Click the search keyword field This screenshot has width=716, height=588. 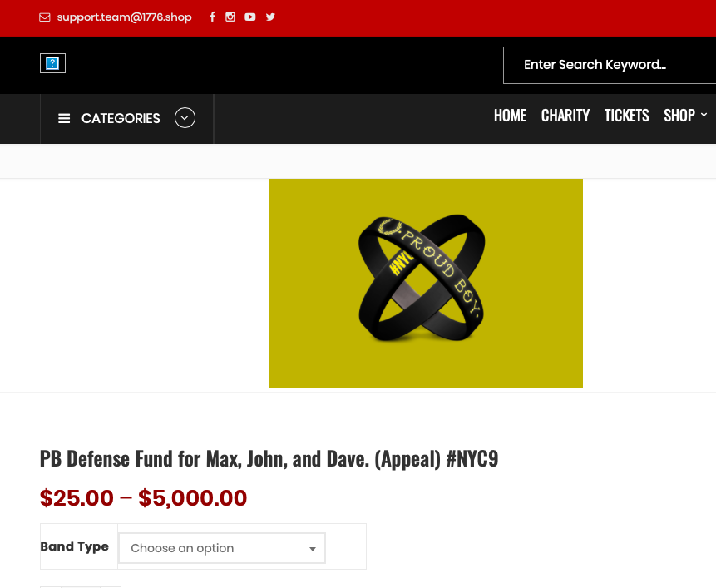coord(610,65)
